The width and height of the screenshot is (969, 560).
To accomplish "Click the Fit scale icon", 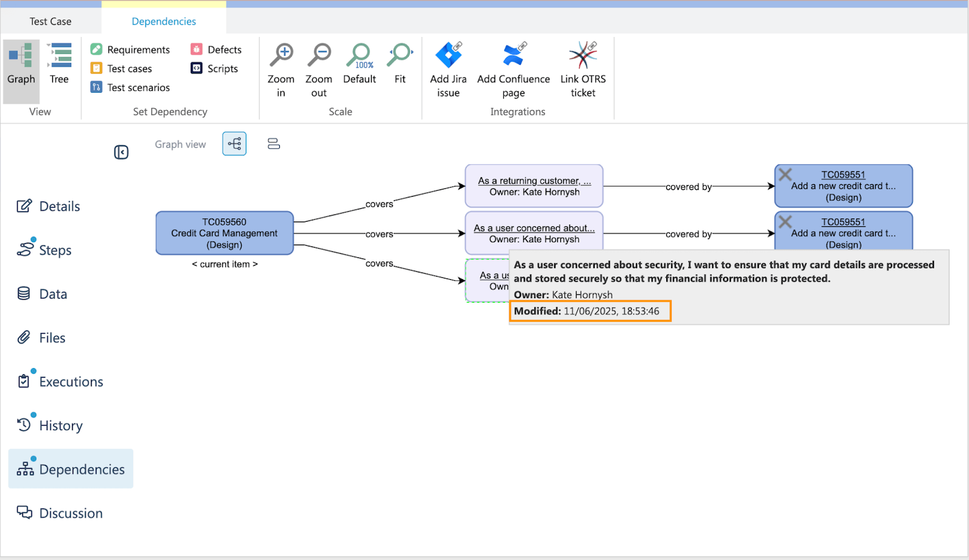I will tap(400, 56).
